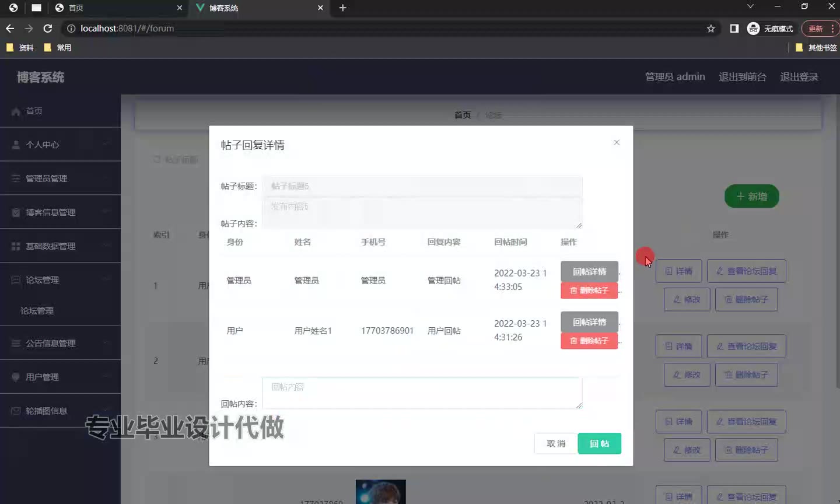Expand the 轮播图信息 submenu chevron
The width and height of the screenshot is (840, 504).
[106, 411]
